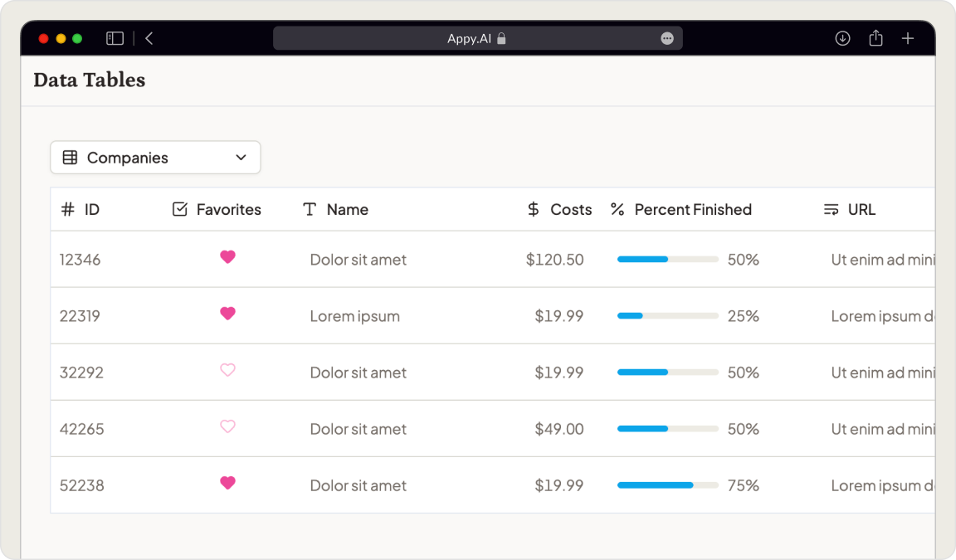The height and width of the screenshot is (560, 956).
Task: Click the hash icon in the ID column header
Action: coord(68,210)
